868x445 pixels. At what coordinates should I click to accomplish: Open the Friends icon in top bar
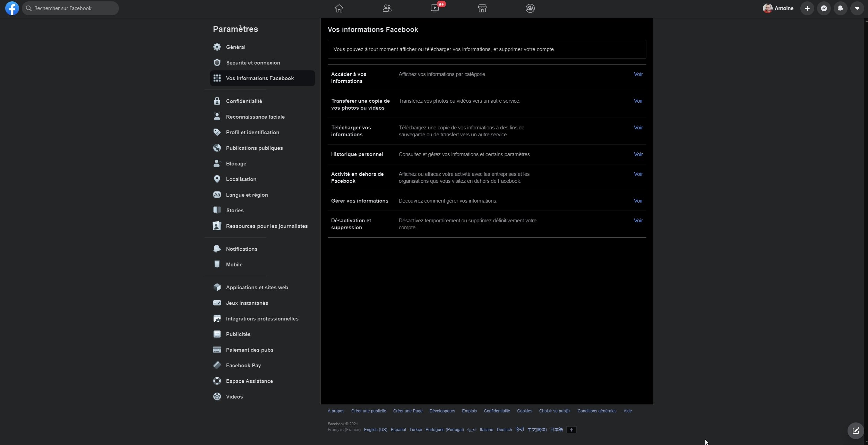point(387,8)
